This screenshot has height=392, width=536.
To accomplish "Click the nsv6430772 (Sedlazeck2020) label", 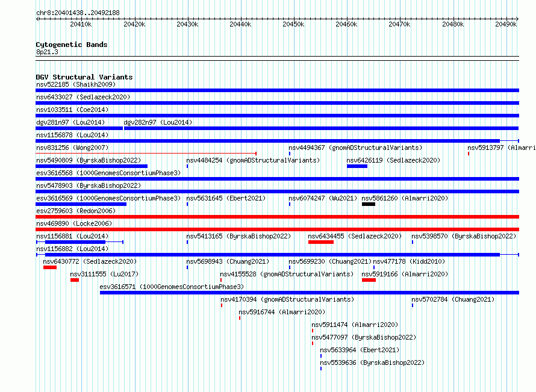I will pos(90,261).
